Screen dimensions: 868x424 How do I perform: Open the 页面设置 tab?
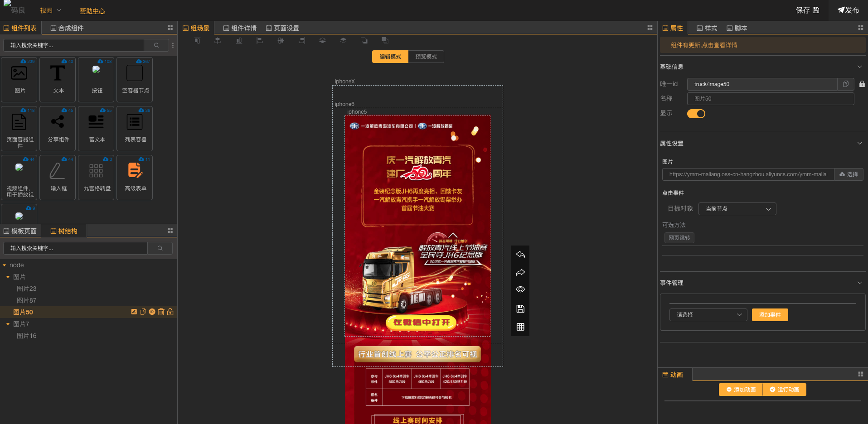click(x=282, y=28)
